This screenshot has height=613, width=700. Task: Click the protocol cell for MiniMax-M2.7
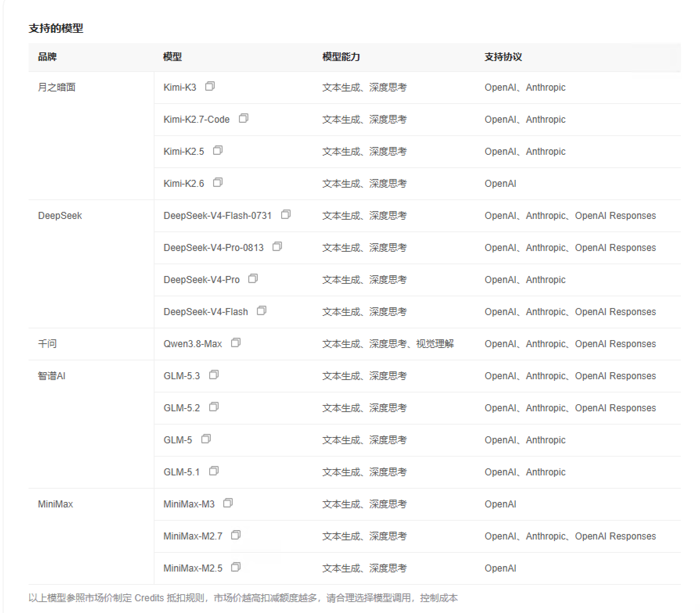(570, 536)
